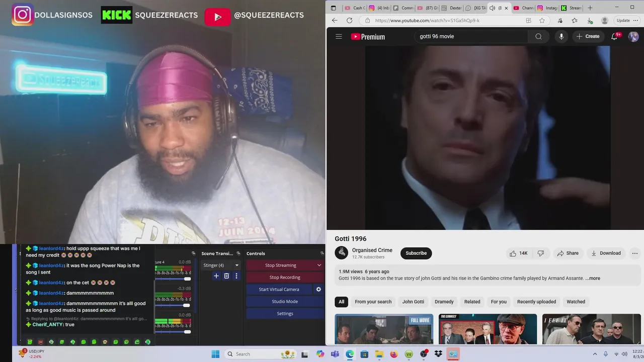
Task: Select the Watched filter chip
Action: pyautogui.click(x=576, y=302)
